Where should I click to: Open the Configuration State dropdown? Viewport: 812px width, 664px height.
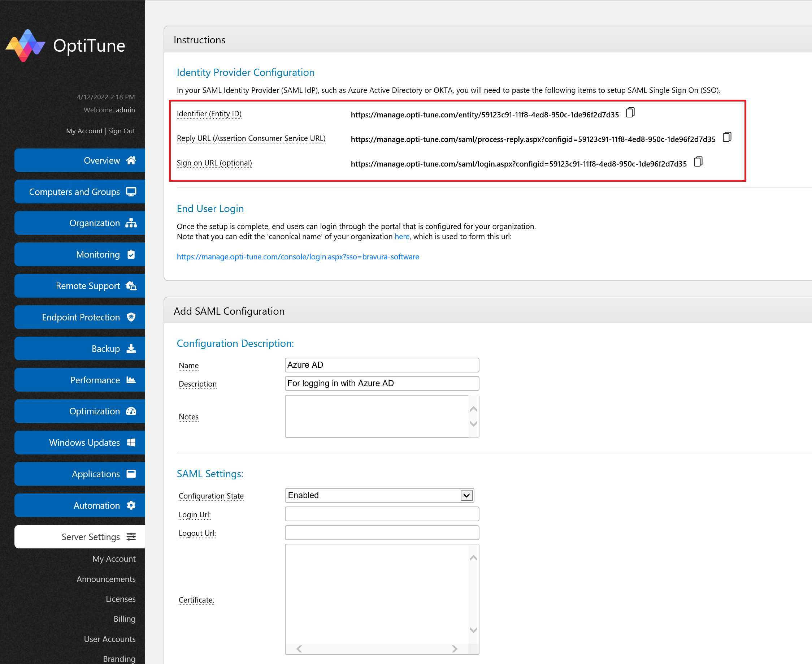(x=379, y=495)
